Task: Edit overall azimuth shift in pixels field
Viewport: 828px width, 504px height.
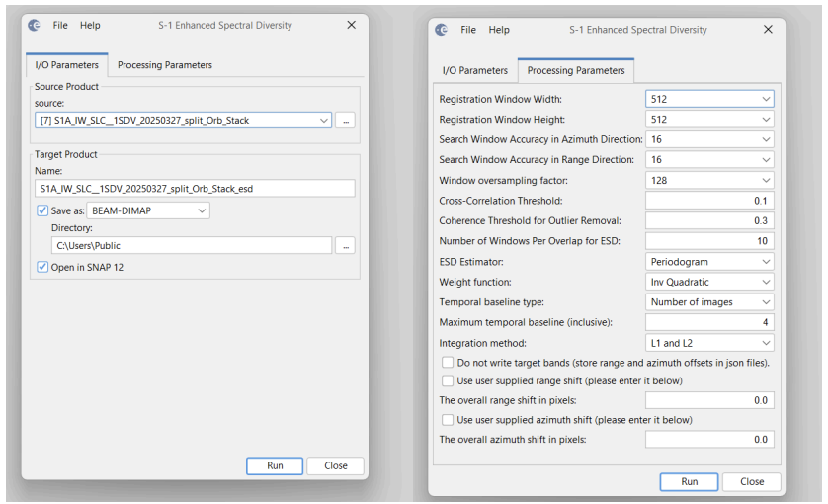Action: point(709,439)
